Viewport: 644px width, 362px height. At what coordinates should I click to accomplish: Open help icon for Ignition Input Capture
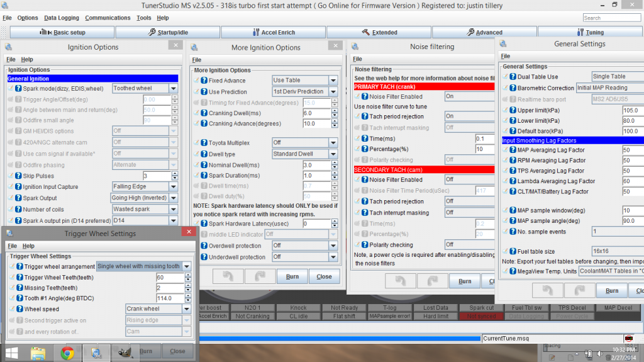tap(18, 186)
